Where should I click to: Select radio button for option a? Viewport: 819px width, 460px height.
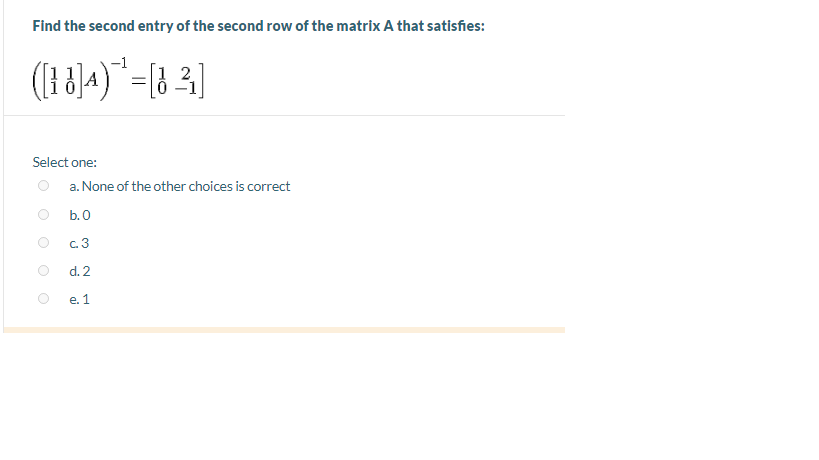43,185
